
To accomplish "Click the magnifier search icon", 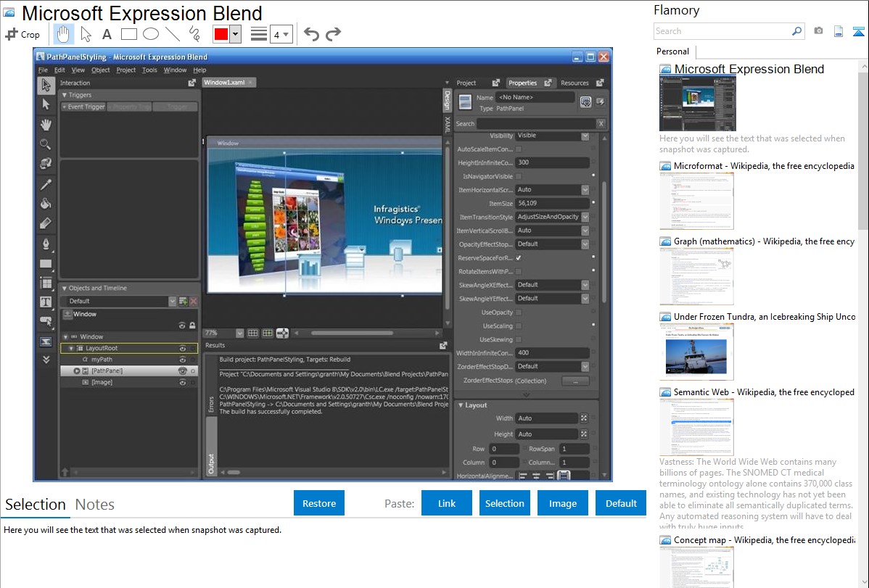I will [797, 31].
